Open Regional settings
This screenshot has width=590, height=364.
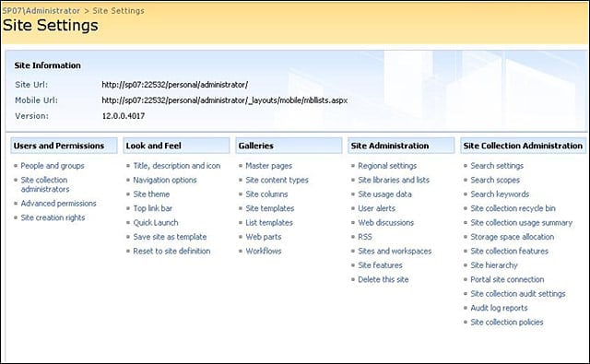[x=387, y=166]
